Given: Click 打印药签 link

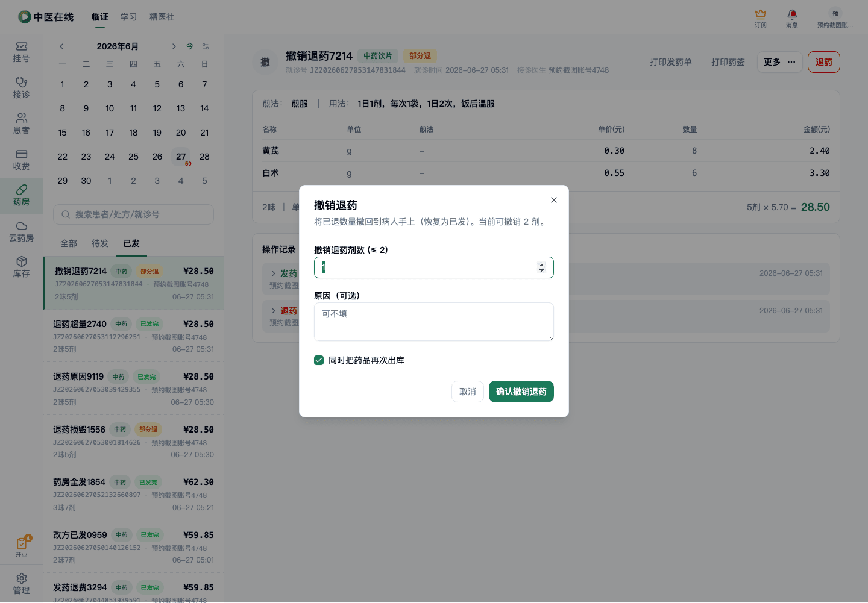Looking at the screenshot, I should pos(728,62).
